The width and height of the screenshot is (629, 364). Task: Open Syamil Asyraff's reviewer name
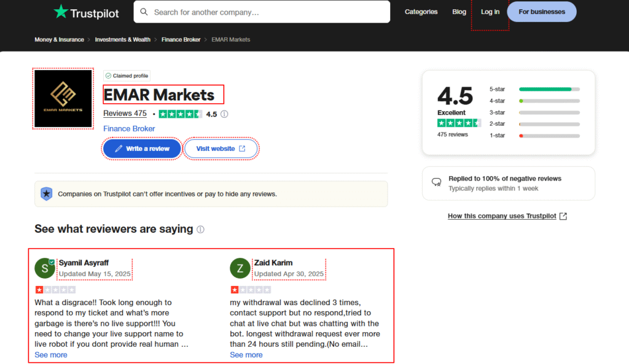click(84, 263)
